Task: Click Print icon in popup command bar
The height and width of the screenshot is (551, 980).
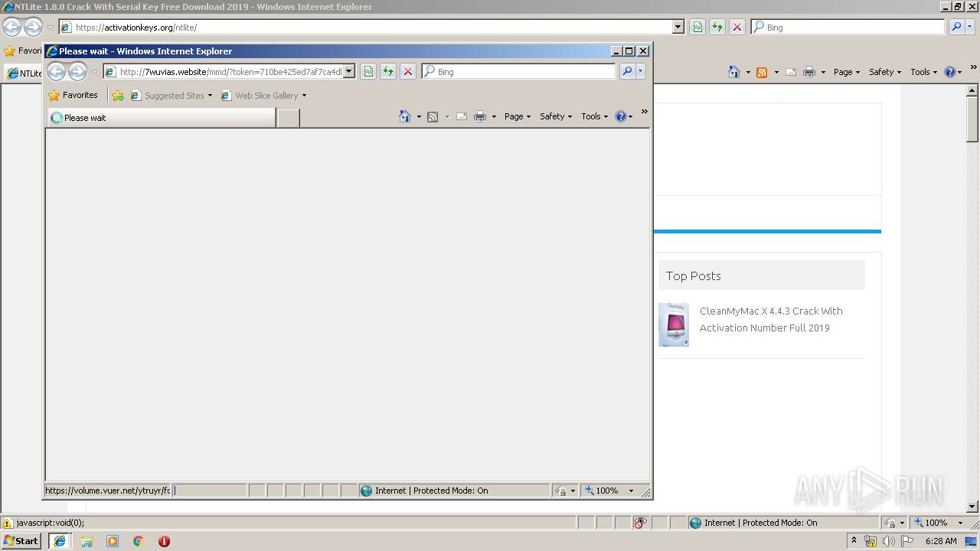Action: coord(480,116)
